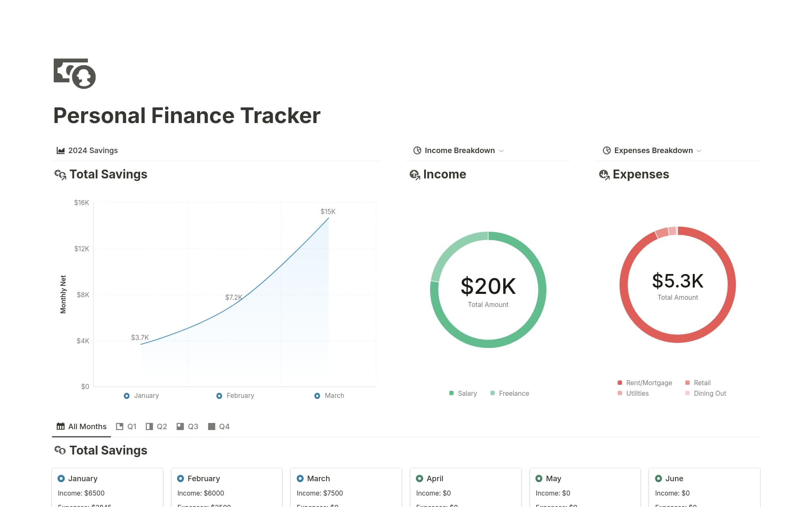This screenshot has height=507, width=812.
Task: Click the January card status circle
Action: tap(61, 479)
